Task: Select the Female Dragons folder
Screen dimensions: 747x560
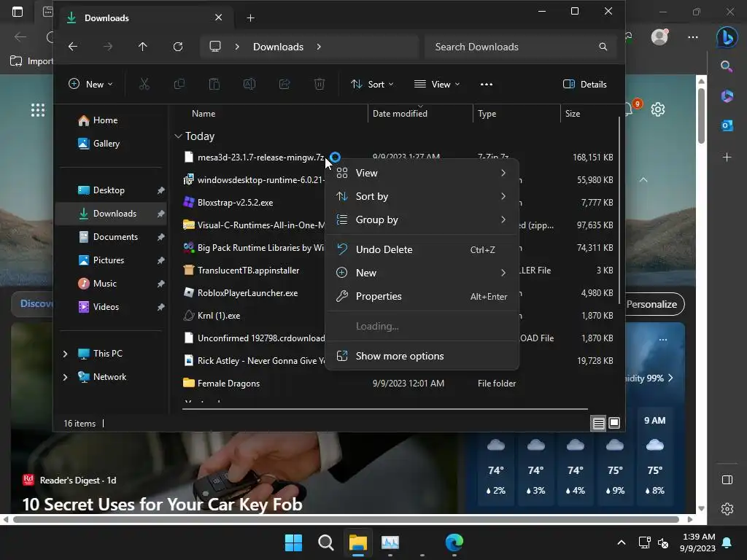Action: (228, 384)
